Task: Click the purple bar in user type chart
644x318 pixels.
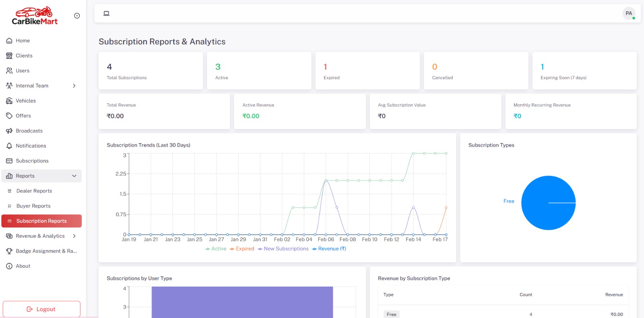Action: point(242,302)
